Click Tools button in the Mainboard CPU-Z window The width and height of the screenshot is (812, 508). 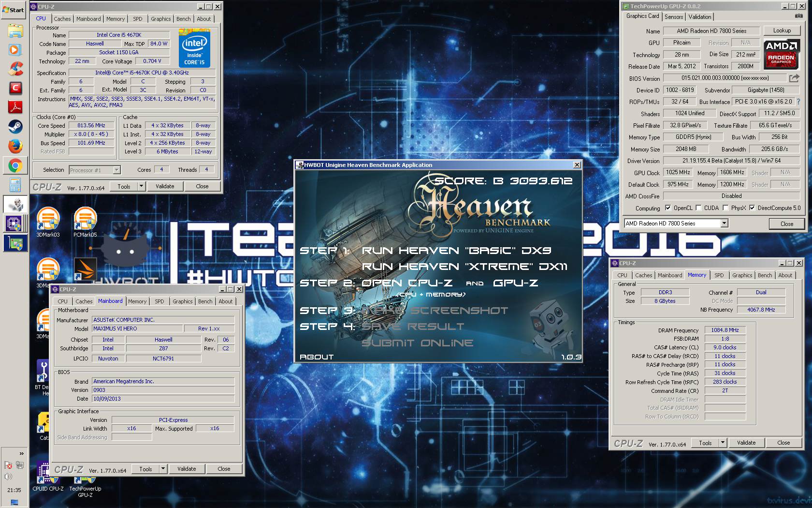click(x=145, y=469)
